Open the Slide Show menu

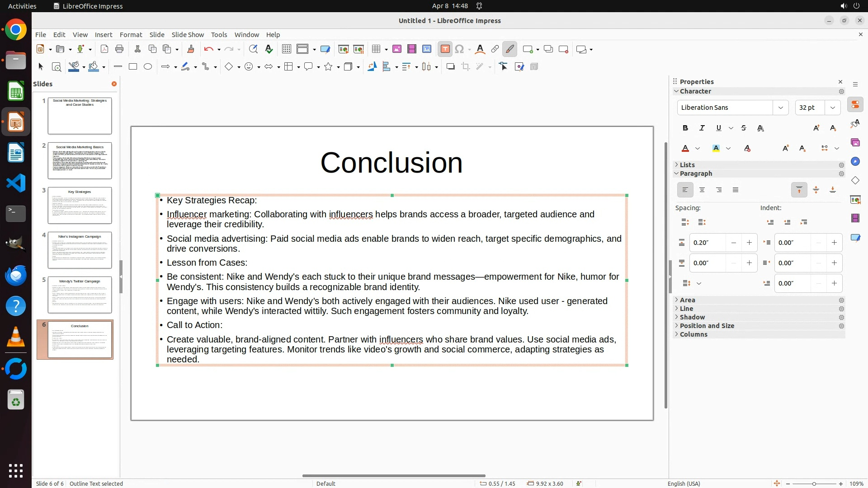(187, 35)
